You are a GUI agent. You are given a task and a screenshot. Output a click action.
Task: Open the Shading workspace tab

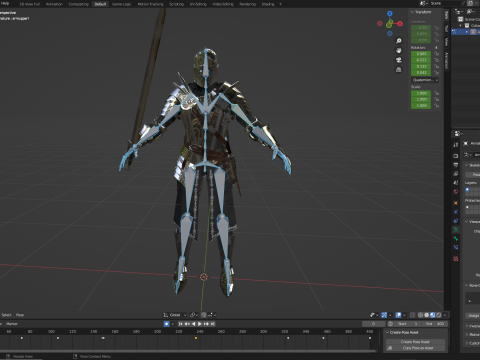click(x=268, y=4)
